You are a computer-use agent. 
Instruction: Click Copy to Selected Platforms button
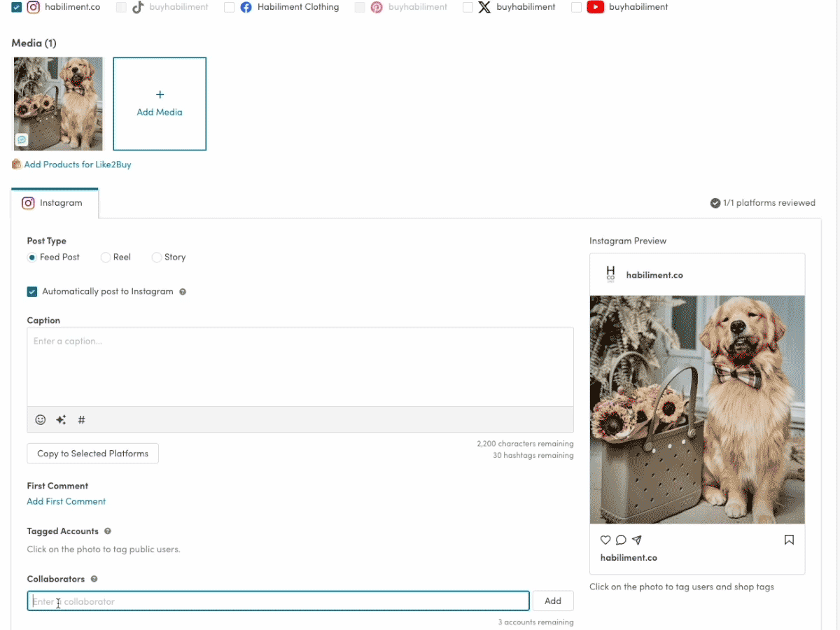pyautogui.click(x=92, y=454)
